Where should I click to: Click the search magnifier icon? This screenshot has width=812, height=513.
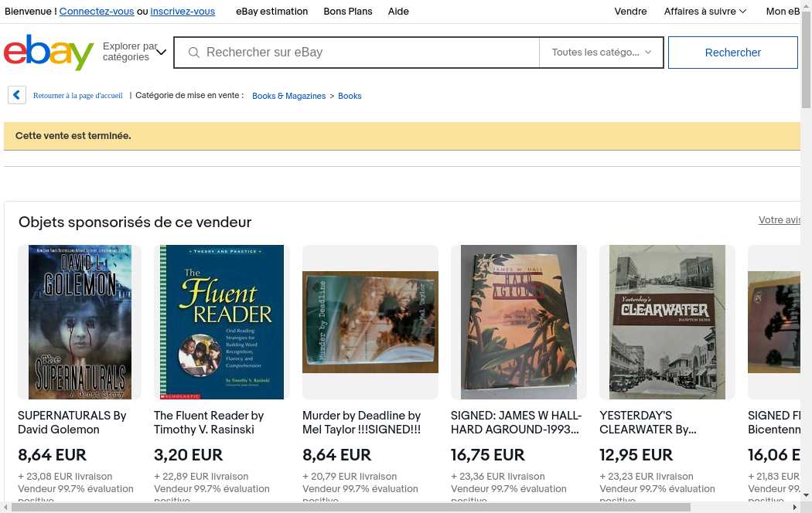tap(194, 53)
